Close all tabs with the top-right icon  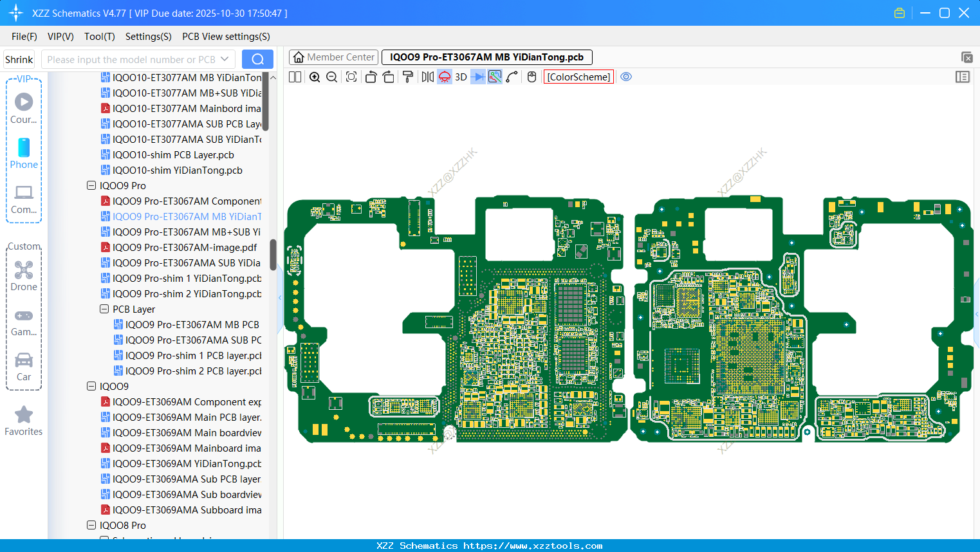(x=966, y=57)
